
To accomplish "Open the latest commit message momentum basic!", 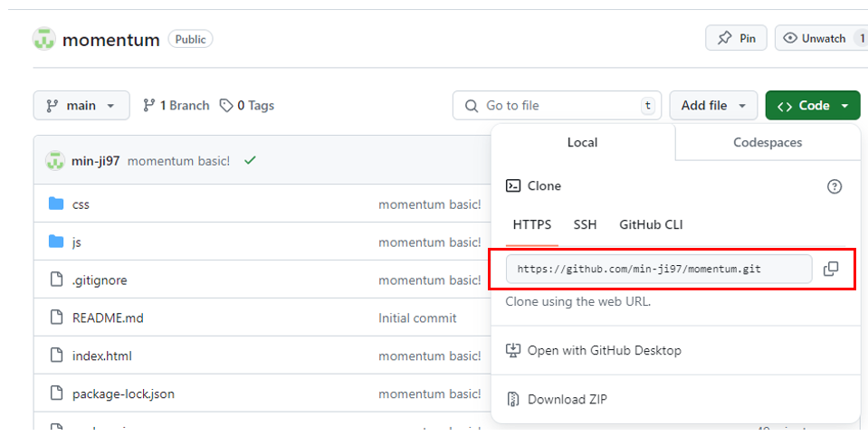I will [178, 161].
